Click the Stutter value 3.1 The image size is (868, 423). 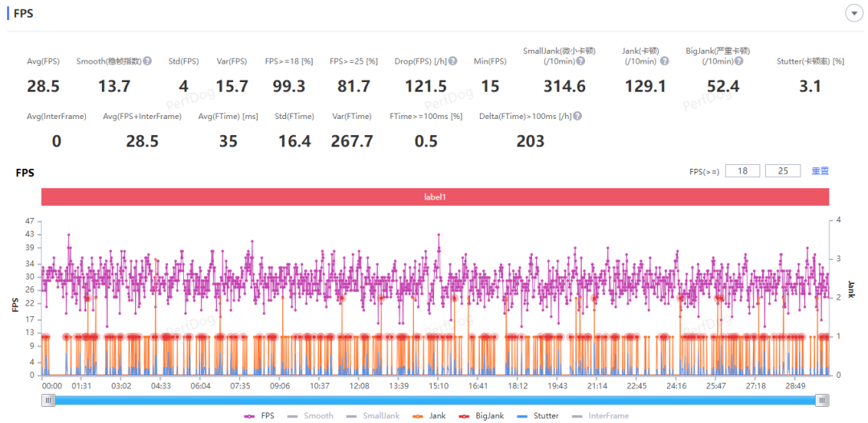tap(810, 86)
